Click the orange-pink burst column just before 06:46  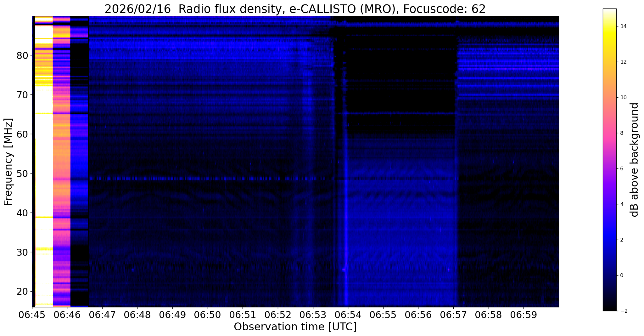click(61, 162)
